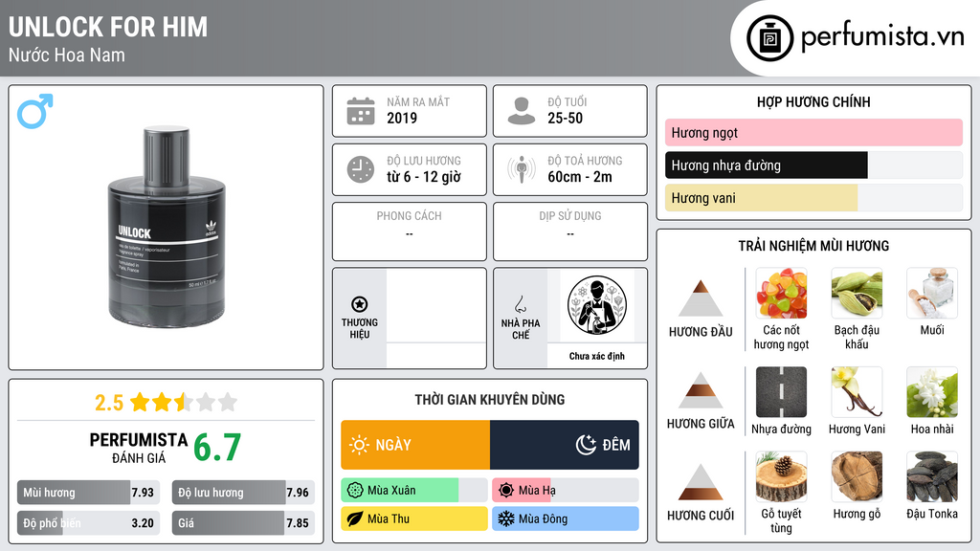Click the leaf icon for Mùa Thu
This screenshot has width=980, height=551.
pos(355,519)
